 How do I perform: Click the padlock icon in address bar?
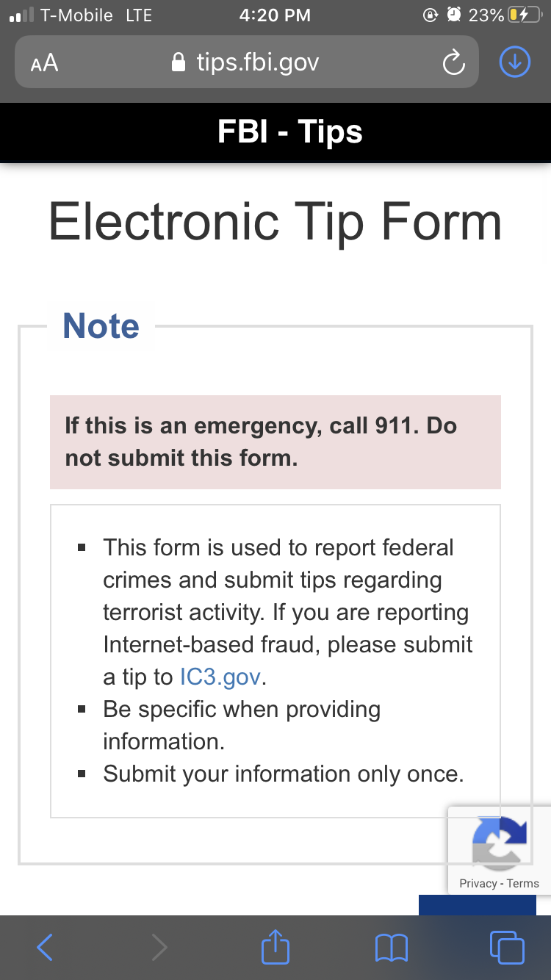tap(178, 62)
